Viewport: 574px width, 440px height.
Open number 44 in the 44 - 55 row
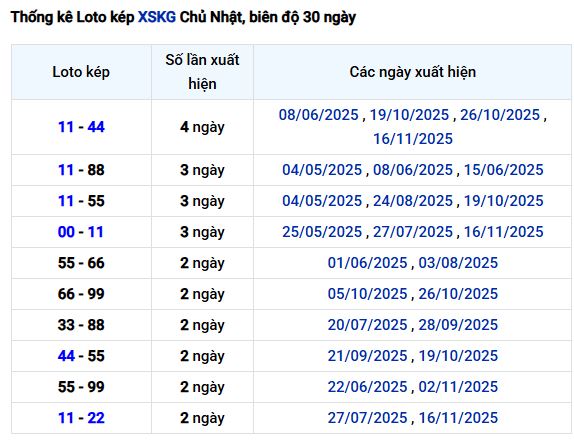(x=66, y=356)
